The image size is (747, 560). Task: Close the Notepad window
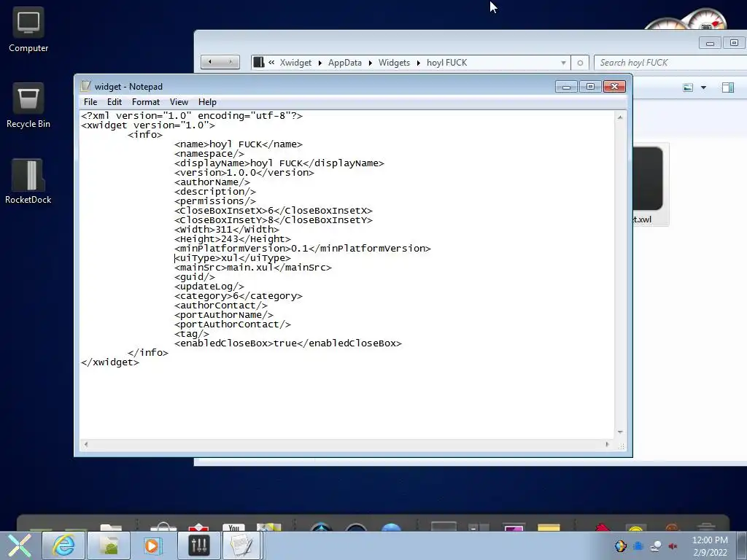click(x=614, y=87)
